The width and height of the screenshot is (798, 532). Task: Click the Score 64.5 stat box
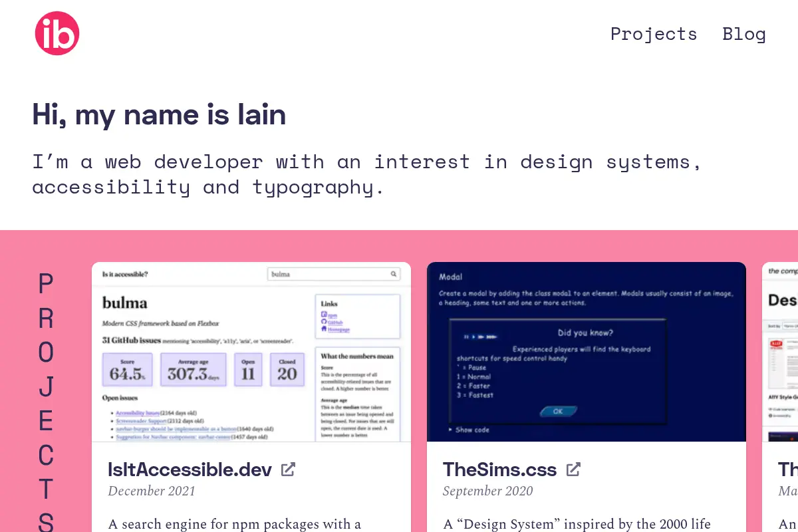point(127,370)
